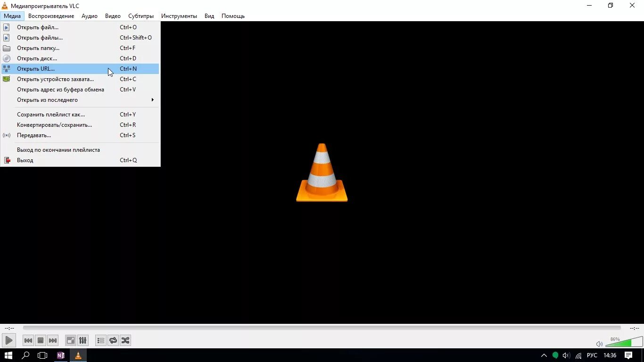Skip to next media track

click(53, 340)
